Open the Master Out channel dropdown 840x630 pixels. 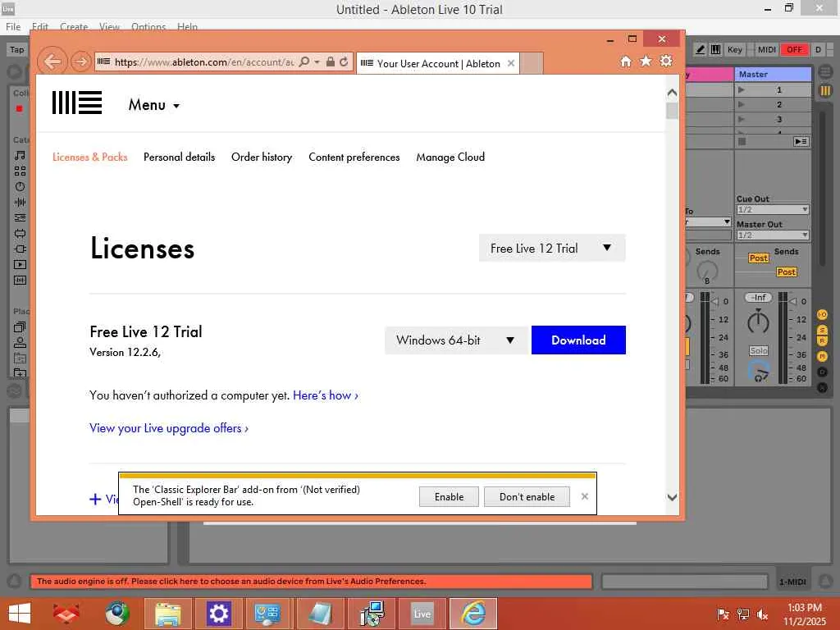coord(773,235)
